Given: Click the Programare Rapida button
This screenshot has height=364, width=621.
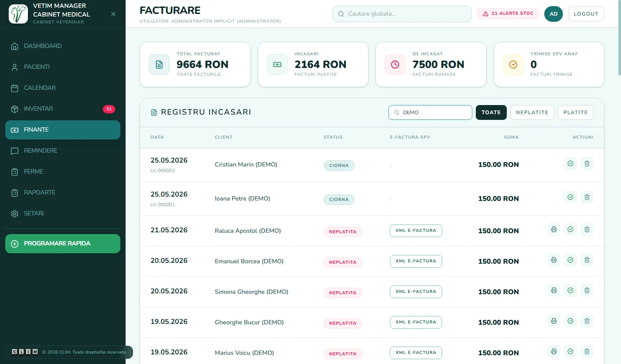Looking at the screenshot, I should 63,244.
